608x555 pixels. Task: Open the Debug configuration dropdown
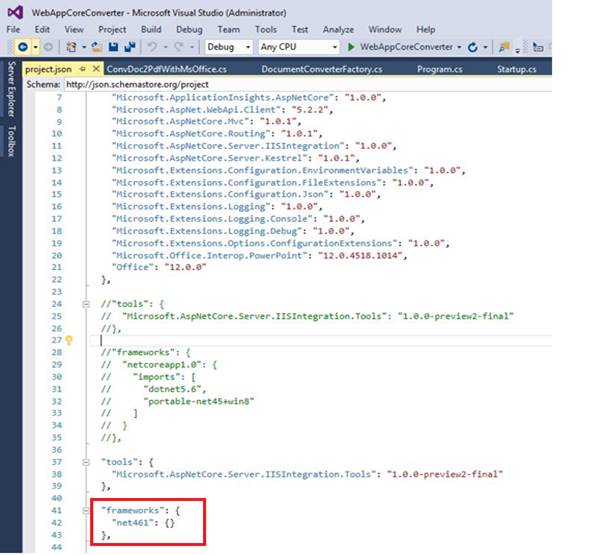[x=228, y=47]
